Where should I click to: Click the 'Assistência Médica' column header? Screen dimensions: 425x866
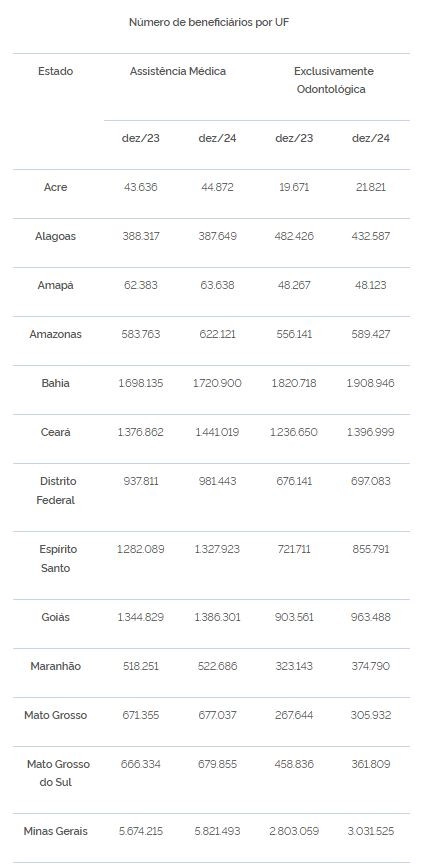point(178,71)
